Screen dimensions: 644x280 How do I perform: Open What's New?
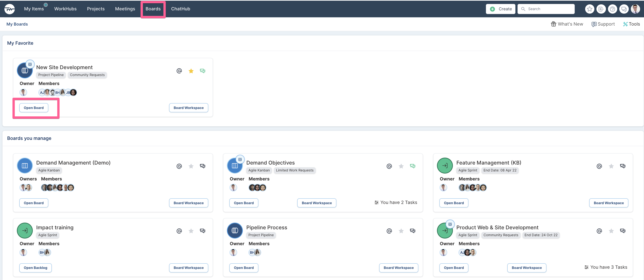567,24
